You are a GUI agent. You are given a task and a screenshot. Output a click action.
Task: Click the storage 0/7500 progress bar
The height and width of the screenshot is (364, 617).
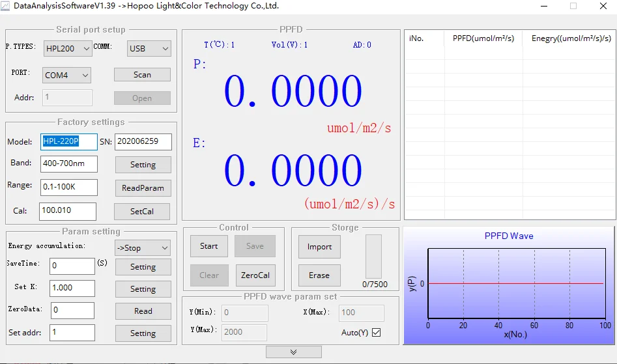[374, 257]
